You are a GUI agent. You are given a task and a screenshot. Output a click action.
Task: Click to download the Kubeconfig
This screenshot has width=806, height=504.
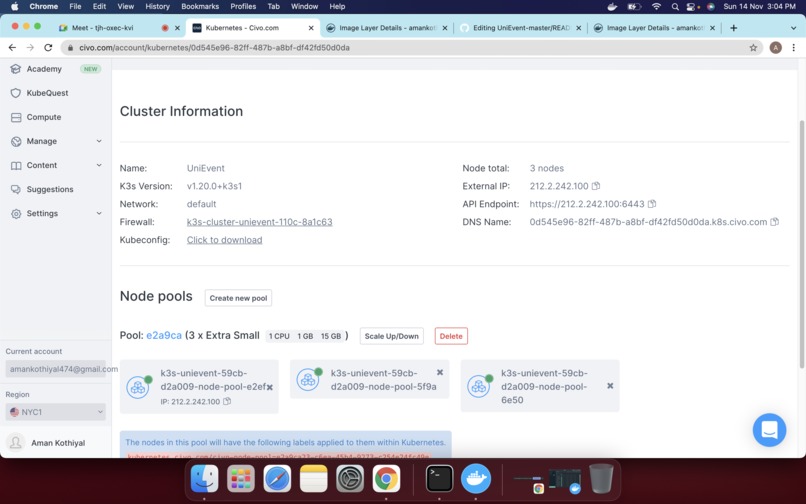(224, 240)
